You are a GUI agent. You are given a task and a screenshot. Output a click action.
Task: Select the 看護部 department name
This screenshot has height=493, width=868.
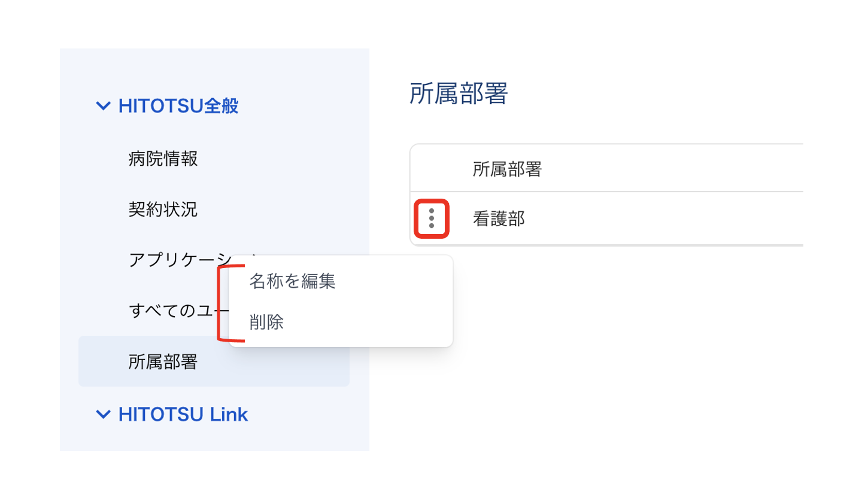(499, 219)
